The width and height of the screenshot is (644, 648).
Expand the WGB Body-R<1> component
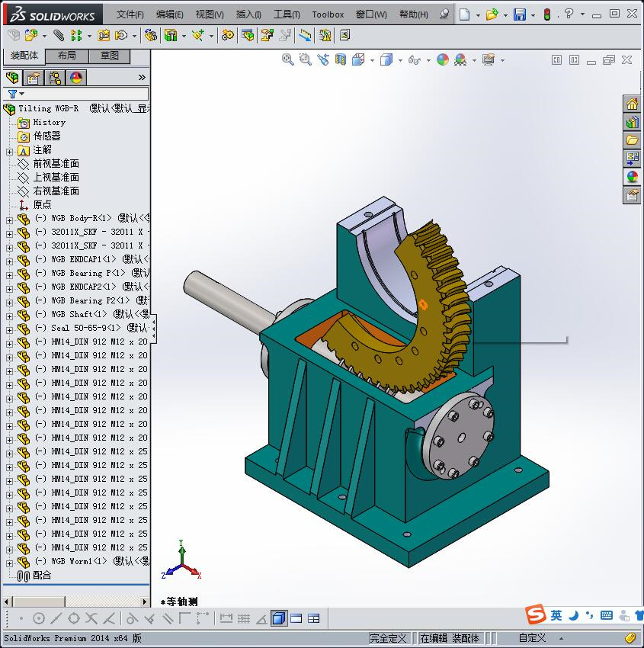pyautogui.click(x=9, y=220)
